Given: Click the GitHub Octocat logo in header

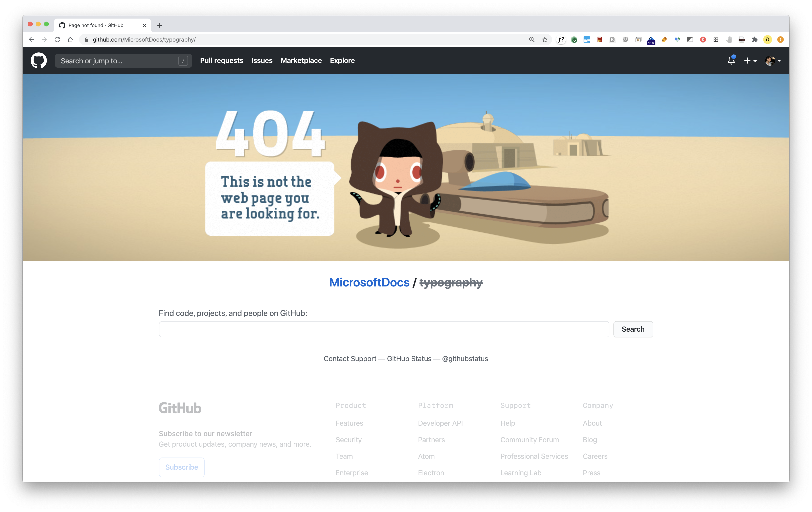Looking at the screenshot, I should coord(39,60).
